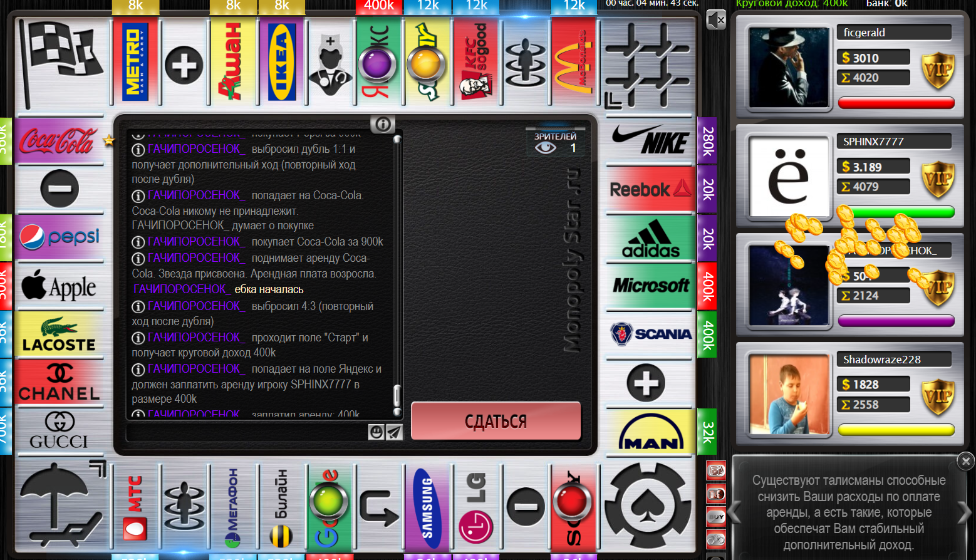Click the minus cell next to LG

(x=526, y=506)
